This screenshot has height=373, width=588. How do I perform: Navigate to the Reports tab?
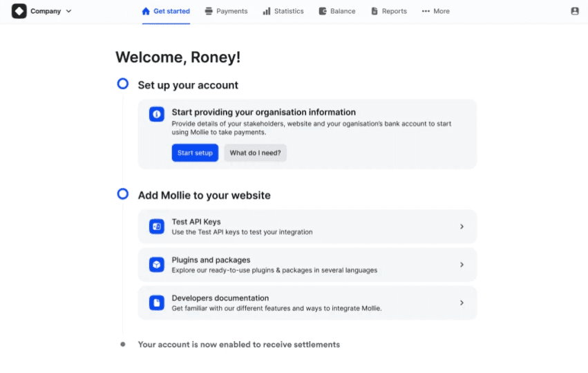389,11
